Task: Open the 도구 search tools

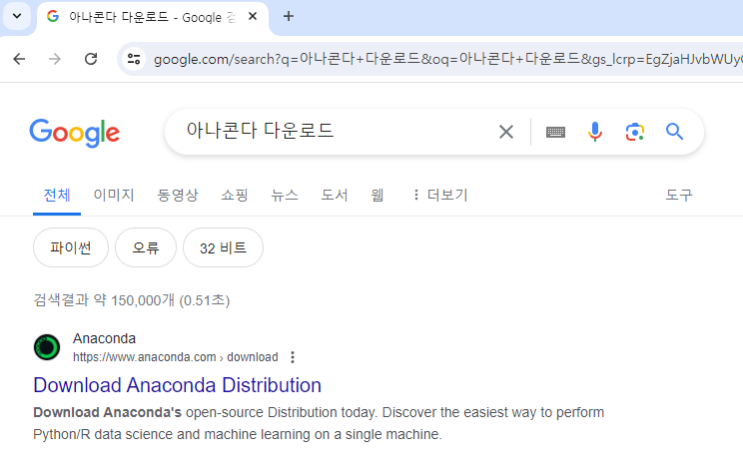Action: point(679,195)
